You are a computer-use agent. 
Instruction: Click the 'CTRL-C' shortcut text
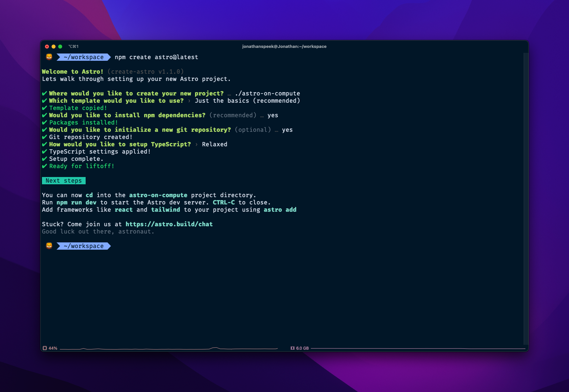224,202
